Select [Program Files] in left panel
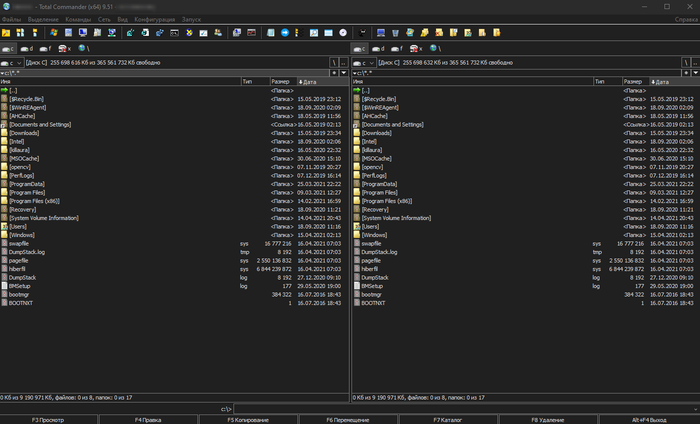 pyautogui.click(x=27, y=193)
